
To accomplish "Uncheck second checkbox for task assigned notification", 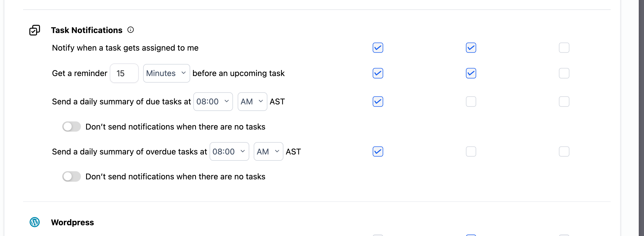I will pos(471,48).
